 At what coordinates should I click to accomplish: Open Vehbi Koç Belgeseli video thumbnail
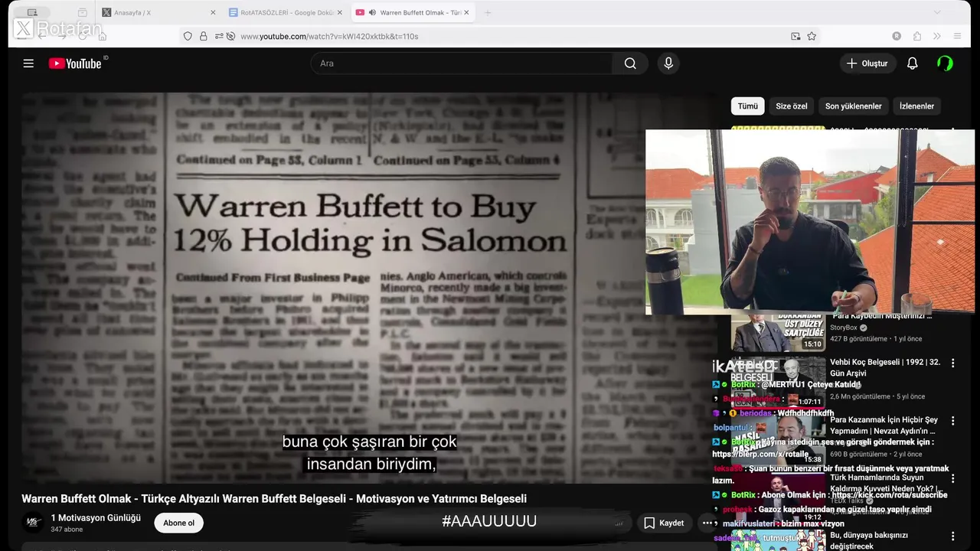[x=778, y=383]
